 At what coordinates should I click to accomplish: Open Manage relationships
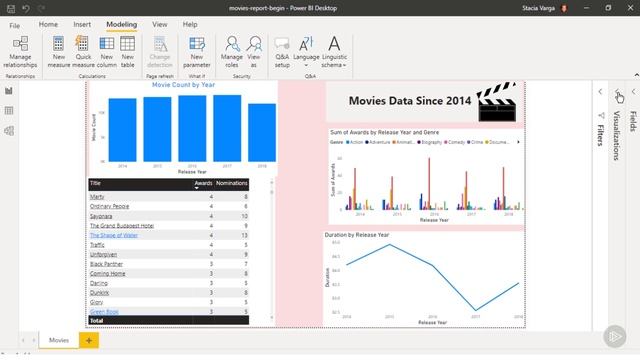20,52
